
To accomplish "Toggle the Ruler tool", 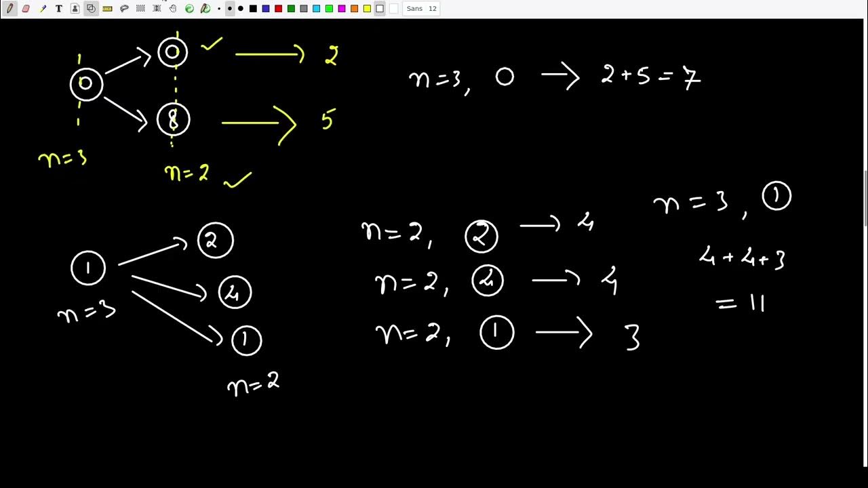I will (x=107, y=8).
